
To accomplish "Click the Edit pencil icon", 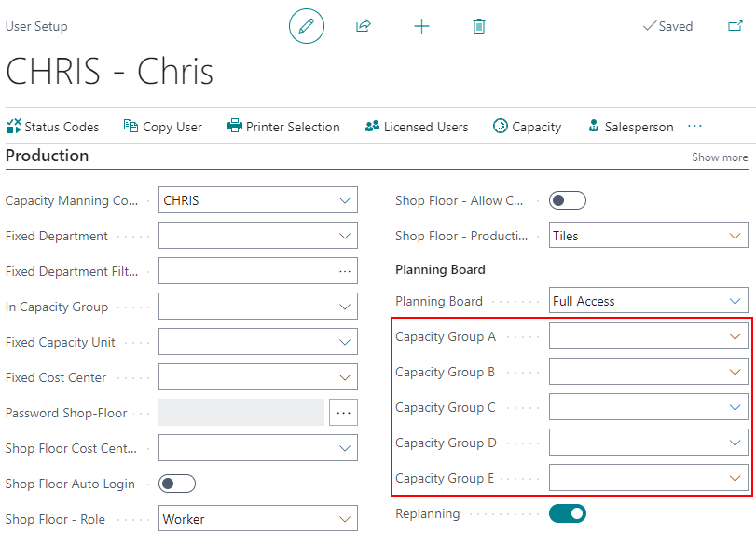I will pyautogui.click(x=307, y=26).
